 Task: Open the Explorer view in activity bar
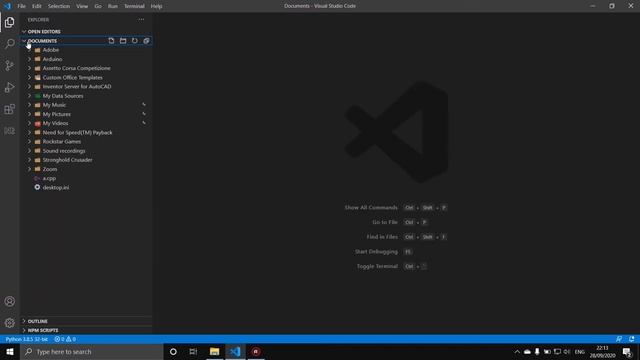pyautogui.click(x=9, y=22)
